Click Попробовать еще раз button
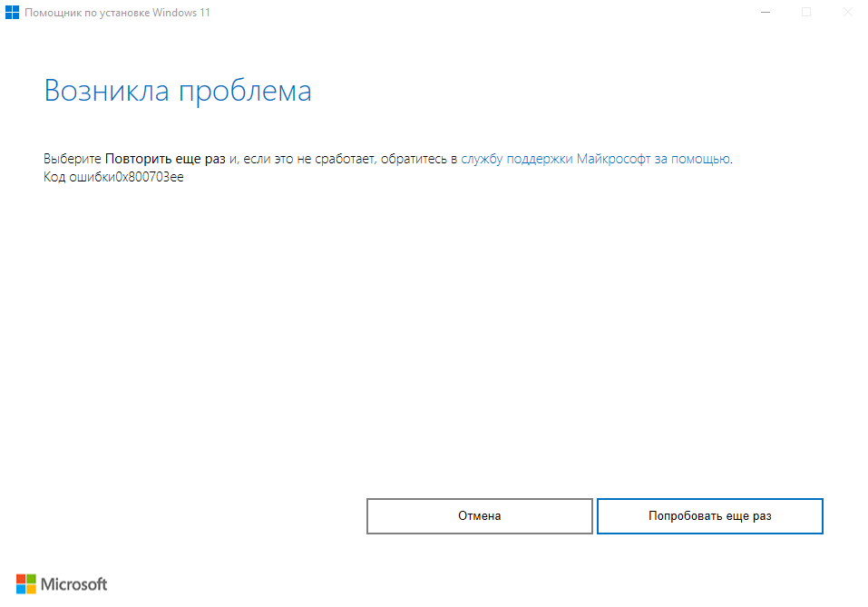868x607 pixels. 709,516
